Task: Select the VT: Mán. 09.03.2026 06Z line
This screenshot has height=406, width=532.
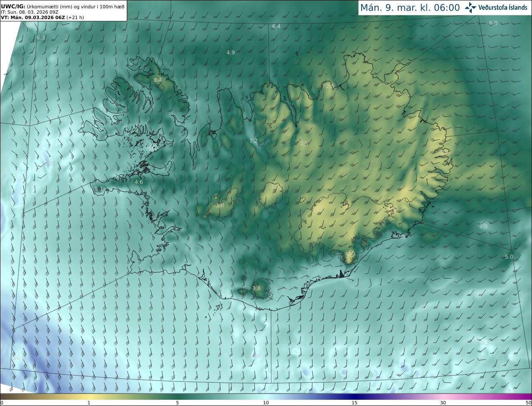Action: pos(42,17)
